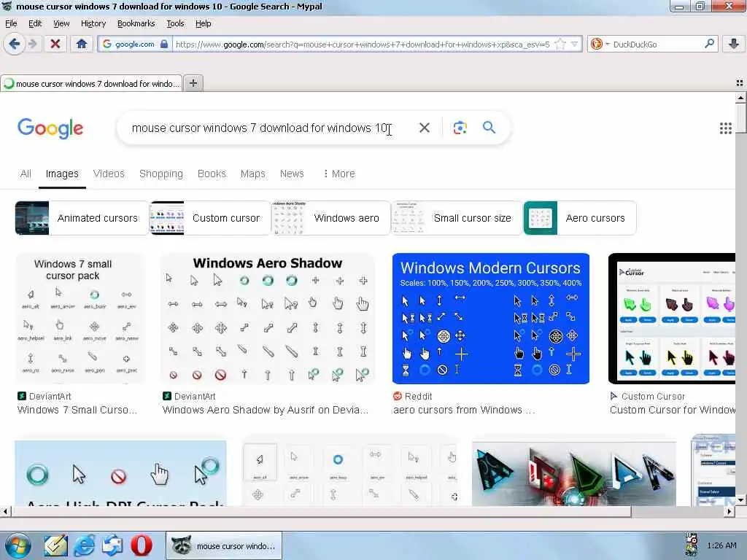Screen dimensions: 747x560
Task: Open Windows 7 small cursor pack image
Action: pyautogui.click(x=80, y=319)
